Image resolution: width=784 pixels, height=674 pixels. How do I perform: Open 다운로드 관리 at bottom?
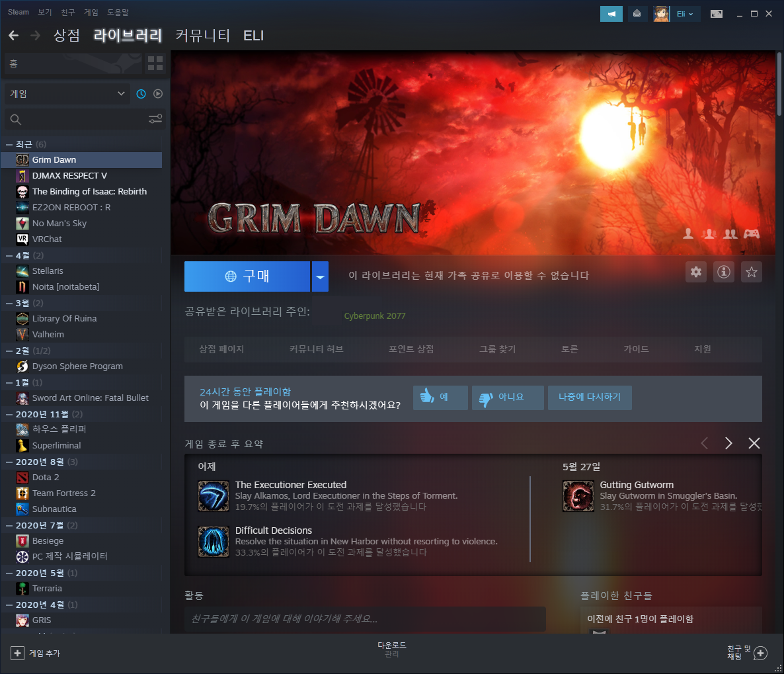click(x=391, y=650)
